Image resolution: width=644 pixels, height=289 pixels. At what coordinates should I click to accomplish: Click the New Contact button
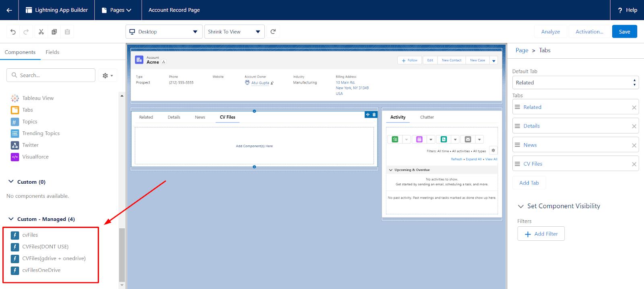pos(452,60)
